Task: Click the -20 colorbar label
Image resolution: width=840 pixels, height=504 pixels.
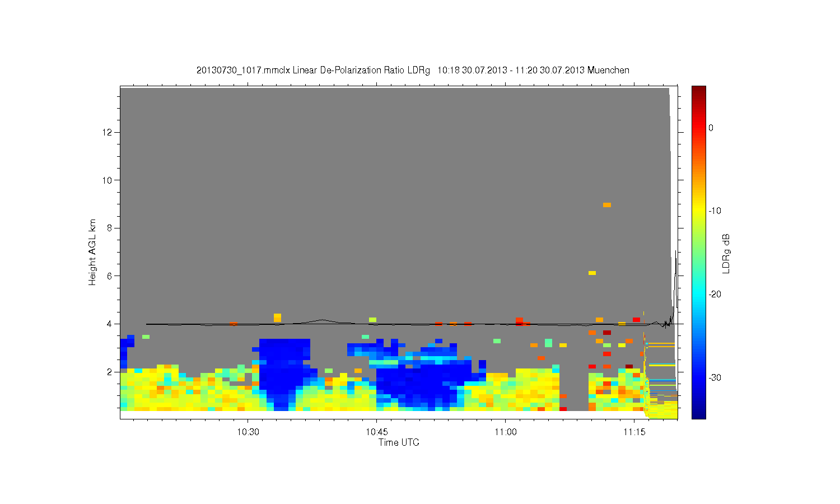Action: [715, 295]
